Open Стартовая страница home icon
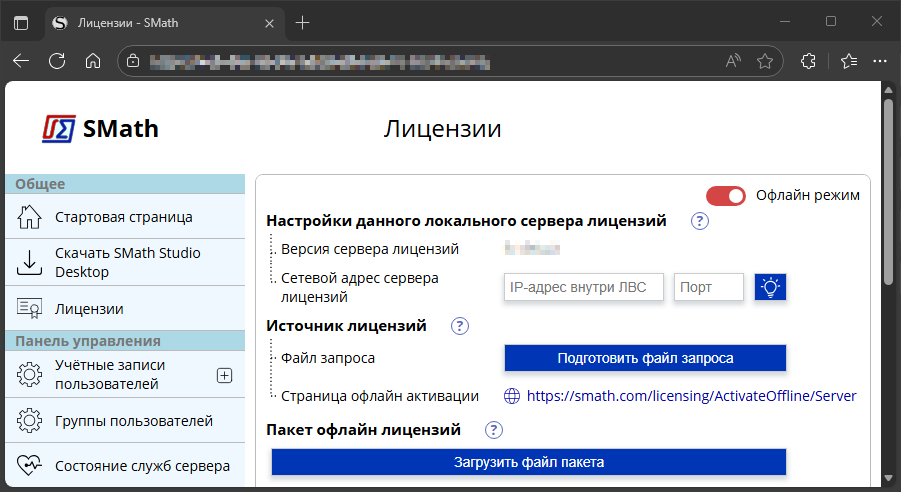 click(29, 217)
